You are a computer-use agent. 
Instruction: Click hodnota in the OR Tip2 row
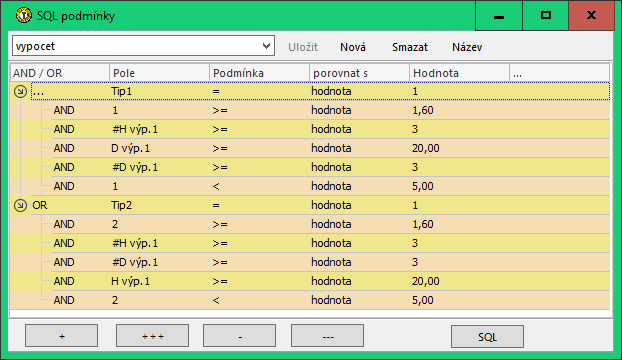point(331,205)
